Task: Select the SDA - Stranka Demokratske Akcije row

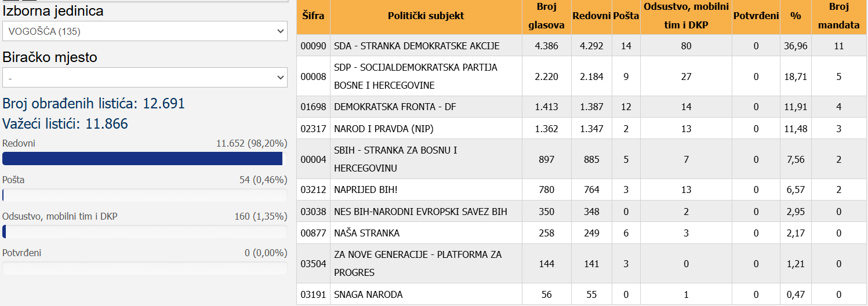Action: pyautogui.click(x=416, y=46)
